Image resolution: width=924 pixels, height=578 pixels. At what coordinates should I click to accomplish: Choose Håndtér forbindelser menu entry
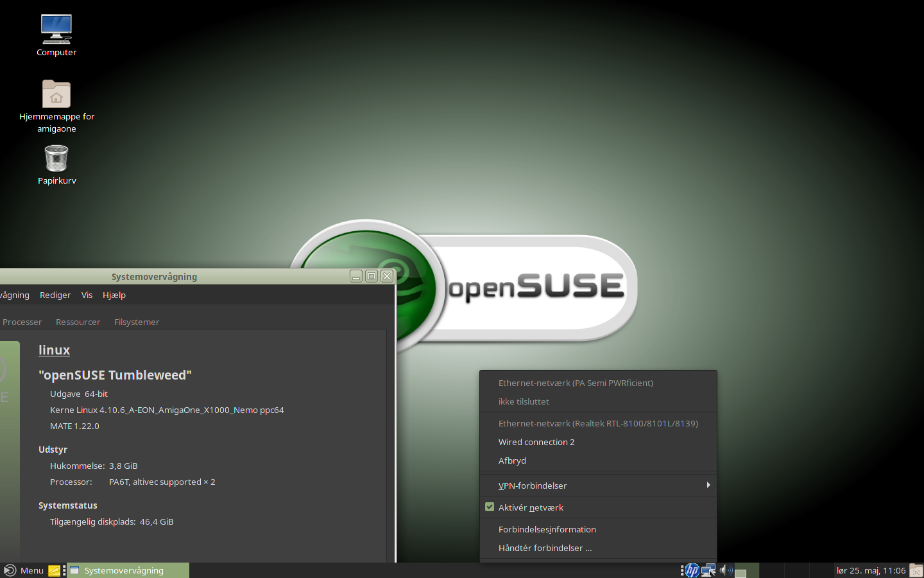click(x=545, y=548)
